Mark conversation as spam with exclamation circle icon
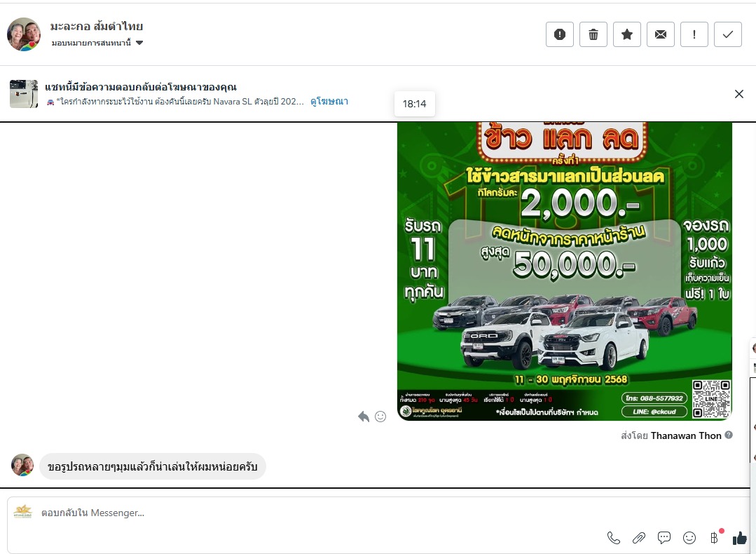Viewport: 756px width, 554px height. [x=559, y=34]
